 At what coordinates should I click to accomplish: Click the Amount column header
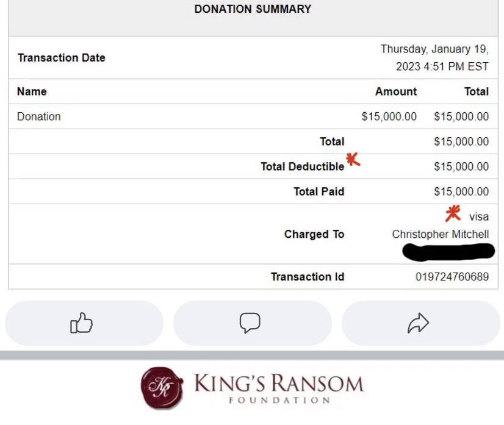pyautogui.click(x=396, y=91)
